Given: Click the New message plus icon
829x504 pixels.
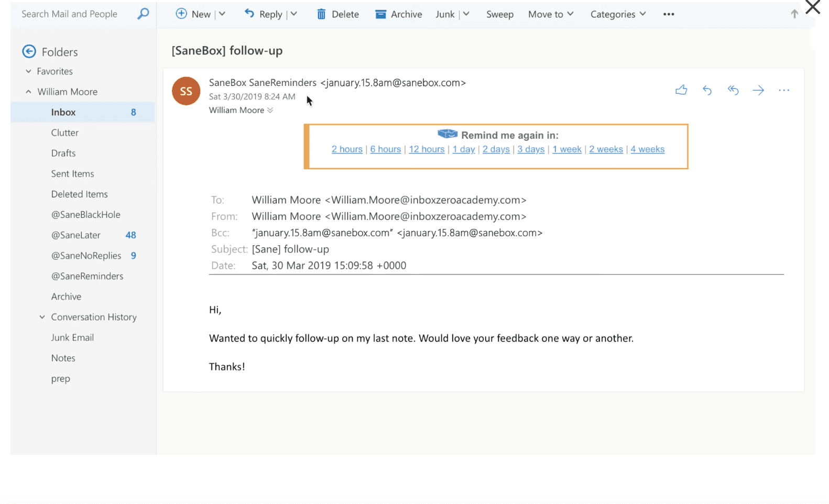Looking at the screenshot, I should (181, 14).
